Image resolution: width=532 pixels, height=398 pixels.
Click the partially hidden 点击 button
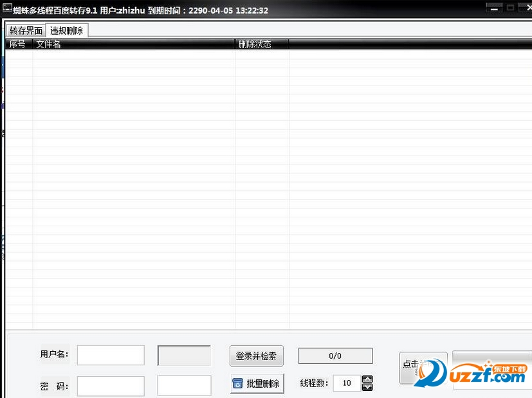coord(423,368)
